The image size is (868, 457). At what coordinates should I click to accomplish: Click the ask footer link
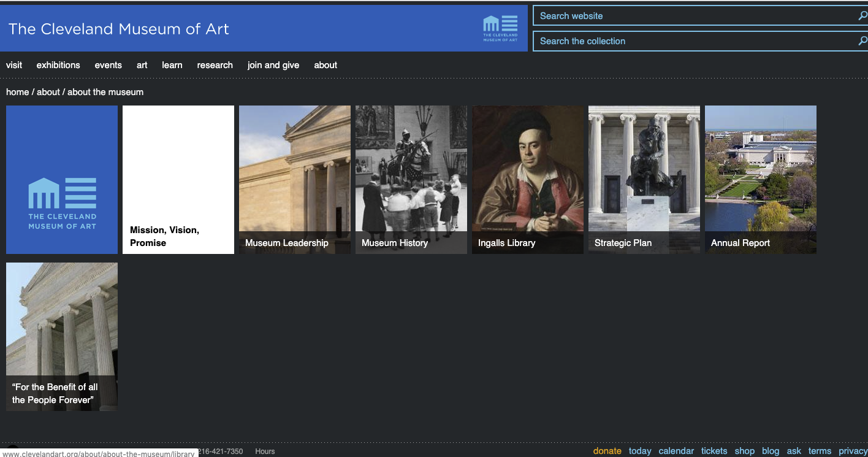coord(794,451)
